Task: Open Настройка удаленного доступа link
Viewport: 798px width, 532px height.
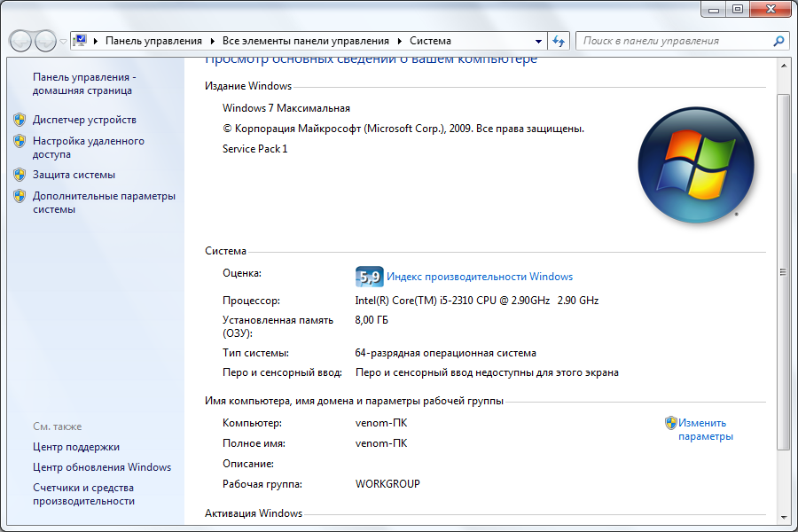Action: [89, 148]
